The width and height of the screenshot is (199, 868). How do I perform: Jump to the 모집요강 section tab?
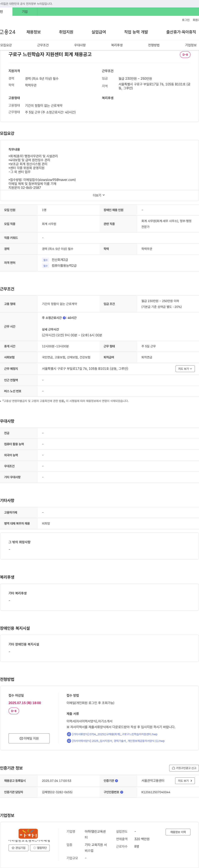(6, 45)
